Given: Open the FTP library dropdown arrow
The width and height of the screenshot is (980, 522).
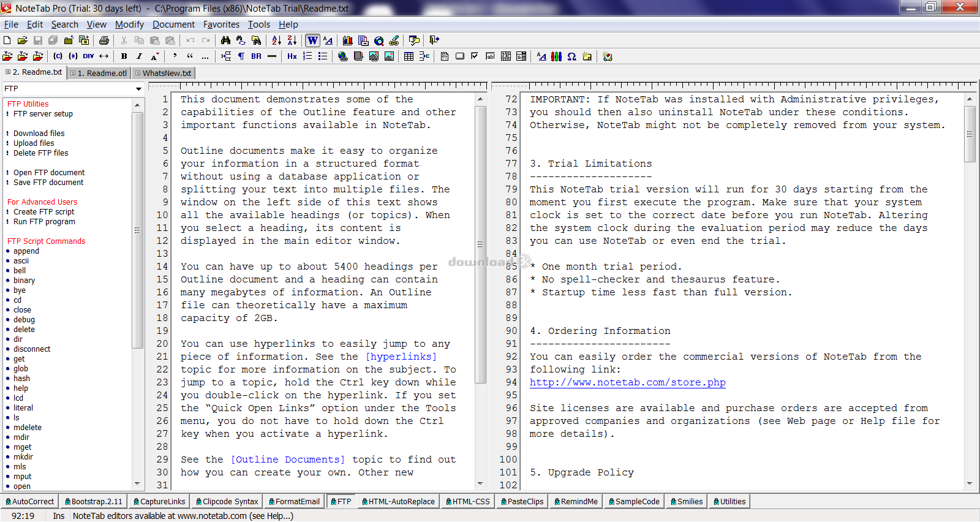Looking at the screenshot, I should (138, 89).
